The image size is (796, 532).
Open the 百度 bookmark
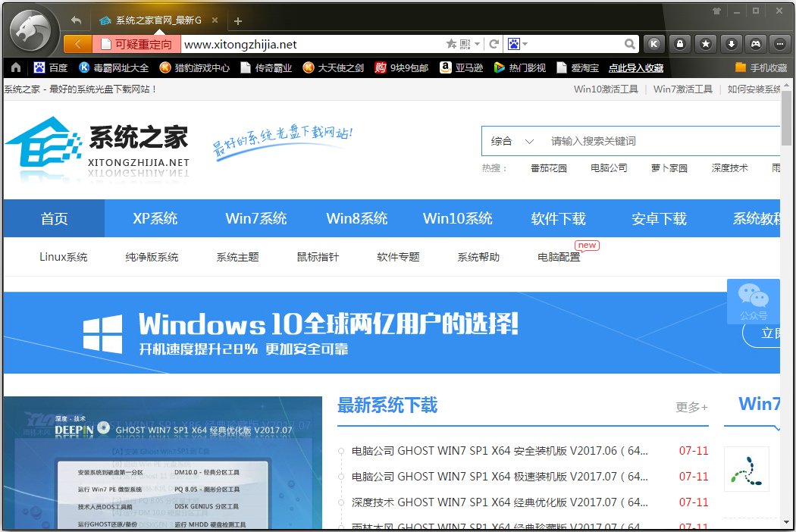(50, 67)
